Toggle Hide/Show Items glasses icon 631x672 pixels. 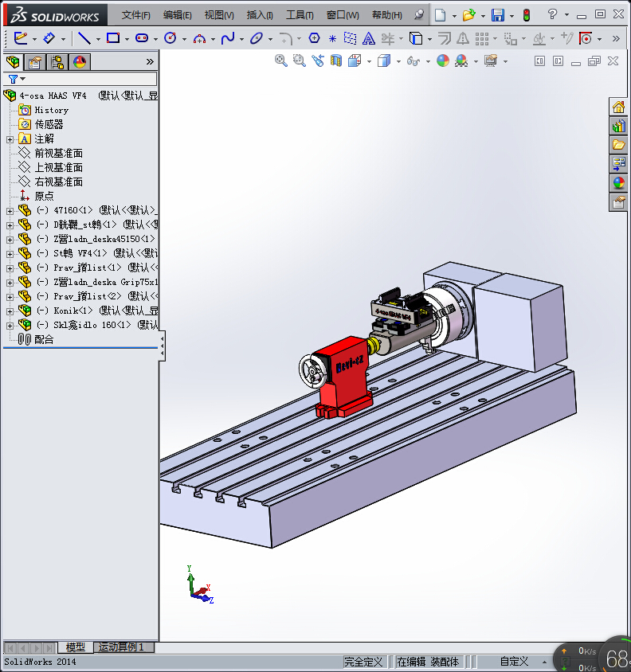pyautogui.click(x=413, y=61)
